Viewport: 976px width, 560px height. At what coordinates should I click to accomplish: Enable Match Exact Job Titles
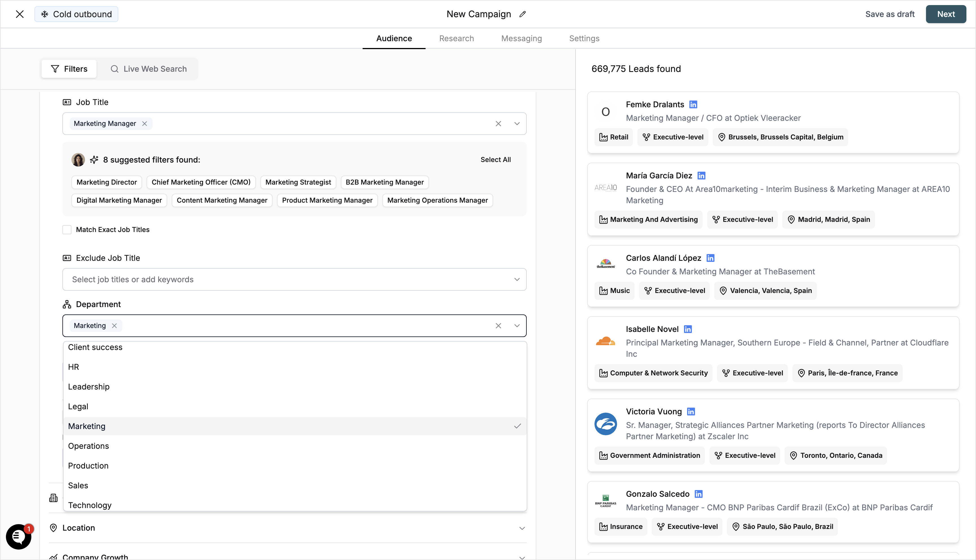[67, 229]
